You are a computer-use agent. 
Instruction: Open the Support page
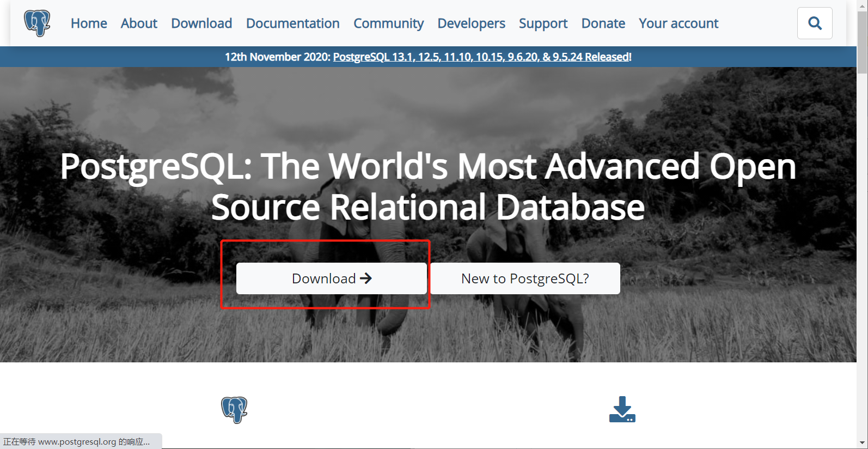coord(543,23)
